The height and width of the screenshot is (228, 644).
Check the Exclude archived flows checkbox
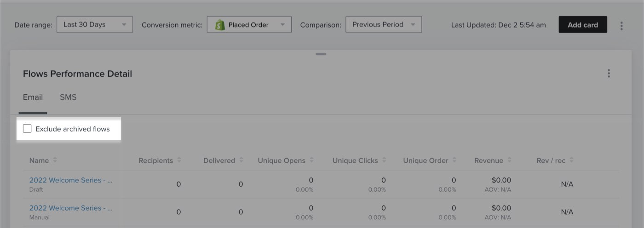coord(28,129)
